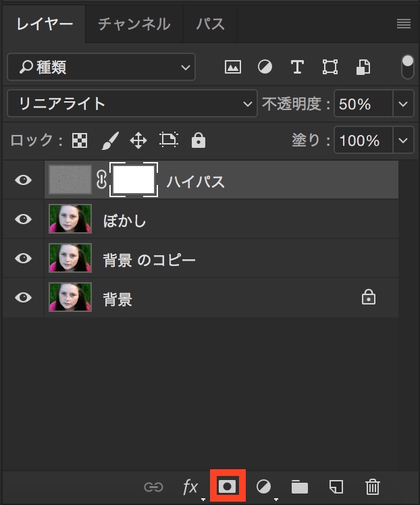Open the 種類 filter type dropdown
This screenshot has width=420, height=505.
[101, 67]
